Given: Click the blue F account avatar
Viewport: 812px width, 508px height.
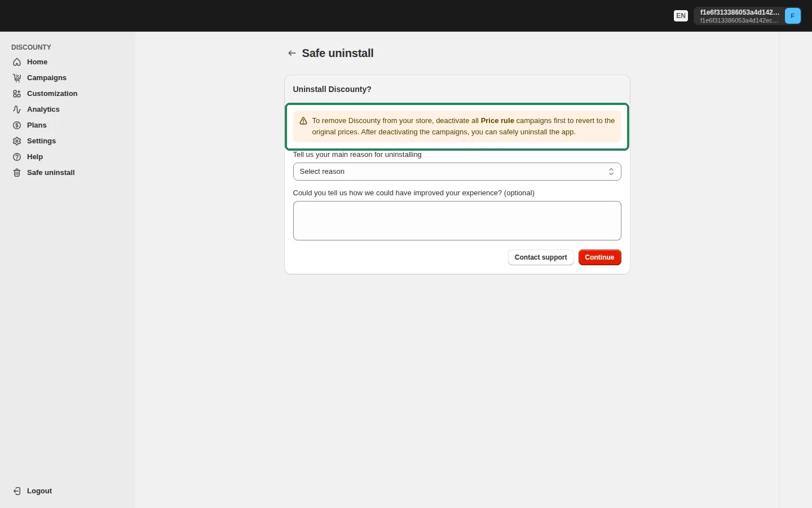Looking at the screenshot, I should 793,16.
